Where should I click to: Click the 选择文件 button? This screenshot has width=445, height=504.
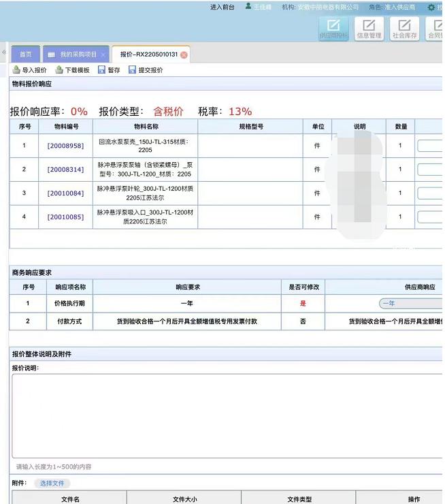click(51, 483)
